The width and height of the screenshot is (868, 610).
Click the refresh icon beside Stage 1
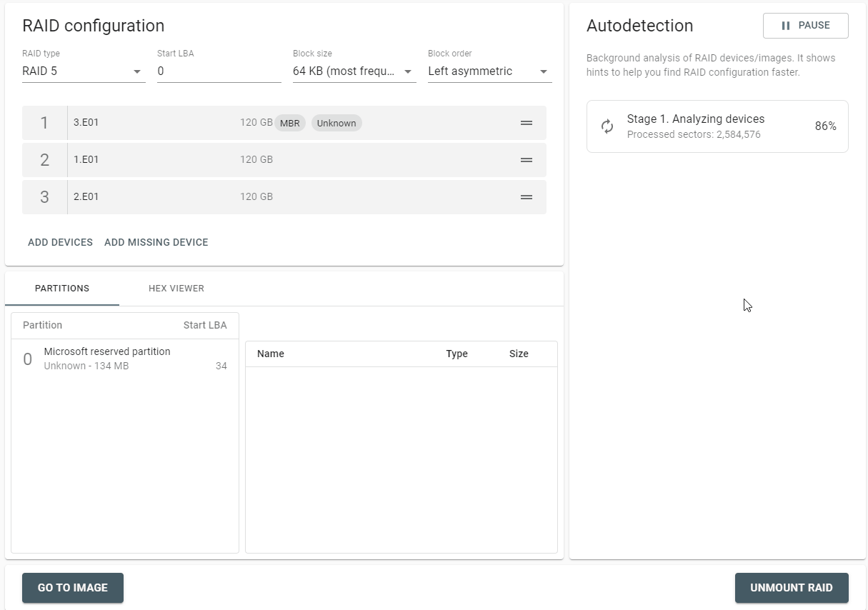coord(607,126)
